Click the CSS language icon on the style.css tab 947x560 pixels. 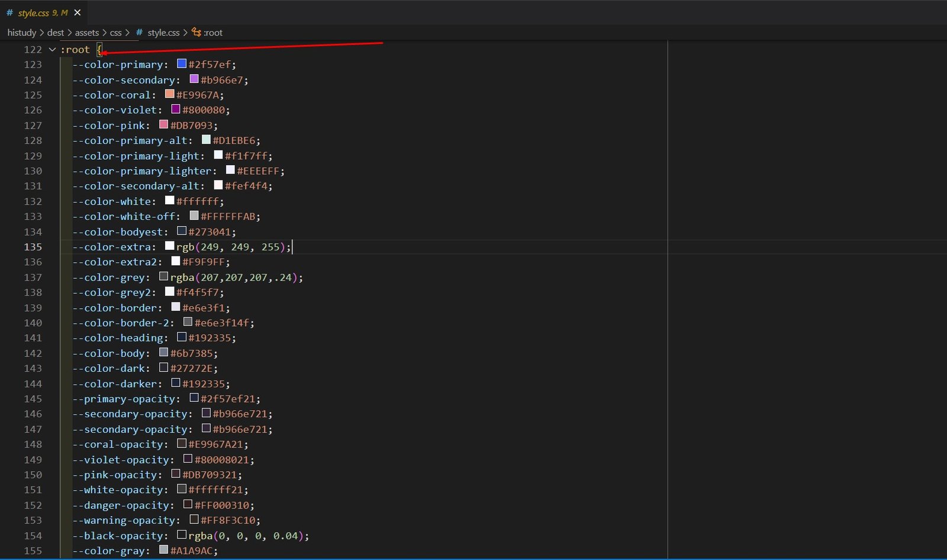point(9,12)
